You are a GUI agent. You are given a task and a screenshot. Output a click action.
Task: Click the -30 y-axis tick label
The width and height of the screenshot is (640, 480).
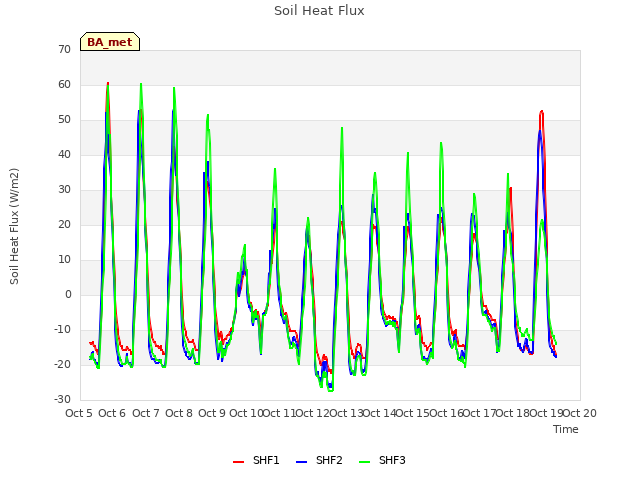[x=63, y=399]
